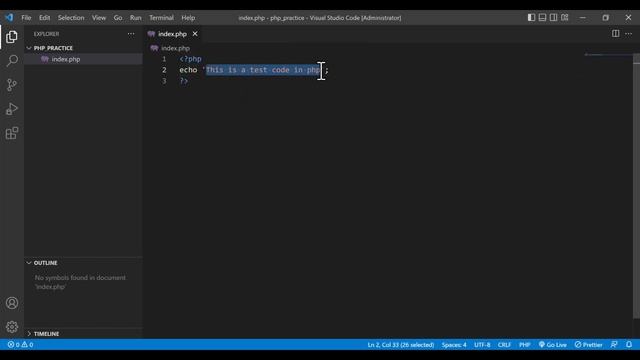
Task: Minimize the Visual Studio Code window
Action: [582, 18]
